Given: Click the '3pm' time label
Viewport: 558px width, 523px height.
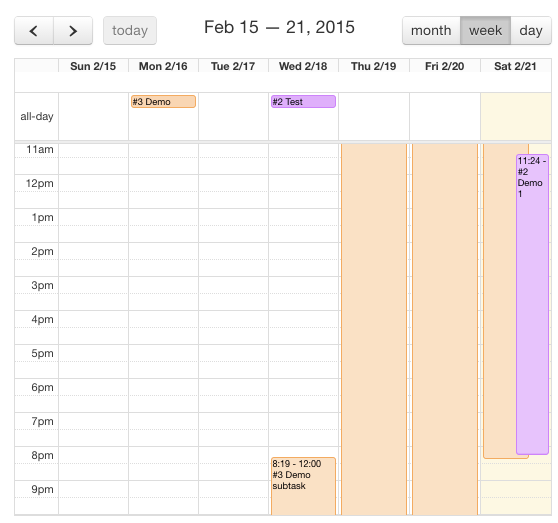Looking at the screenshot, I should pos(42,285).
